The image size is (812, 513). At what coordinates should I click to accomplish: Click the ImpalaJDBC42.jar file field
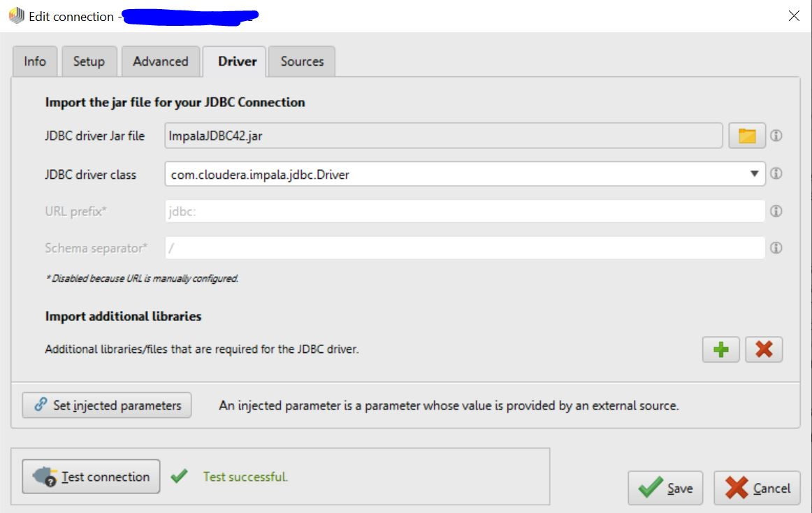(x=443, y=136)
